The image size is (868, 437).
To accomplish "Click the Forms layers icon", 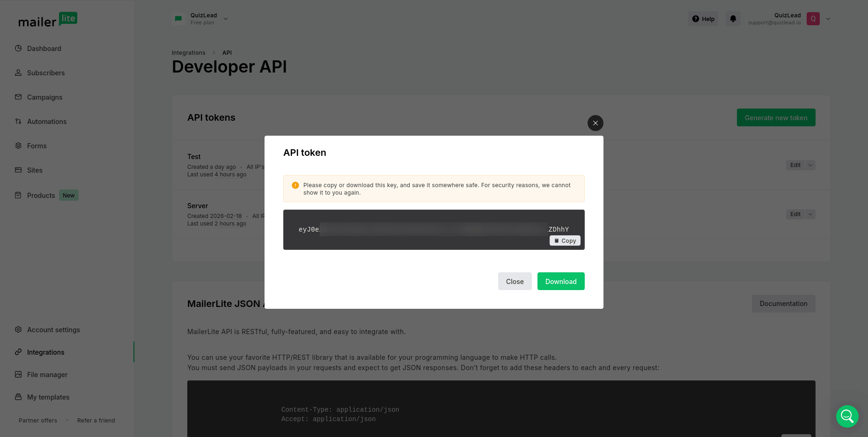I will (x=18, y=146).
